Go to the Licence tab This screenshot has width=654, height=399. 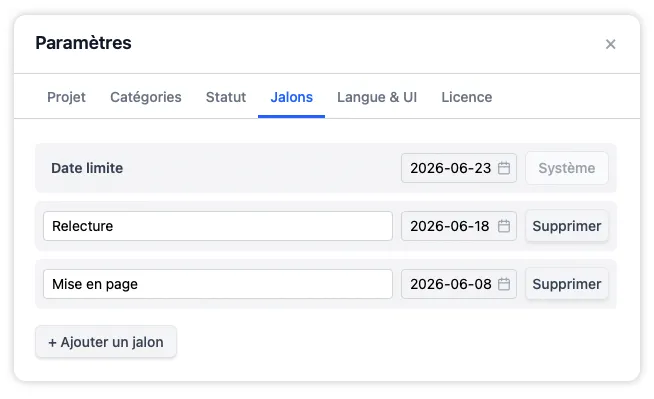(467, 97)
